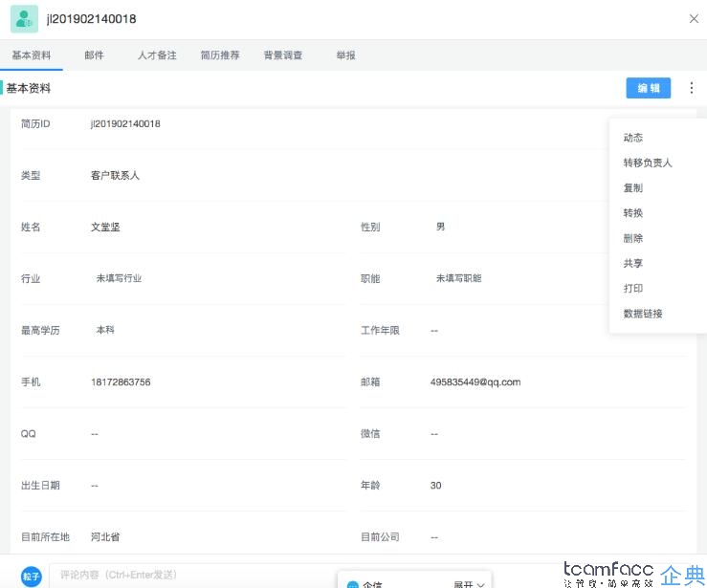Select 打印 from the menu
The height and width of the screenshot is (588, 707).
[633, 289]
